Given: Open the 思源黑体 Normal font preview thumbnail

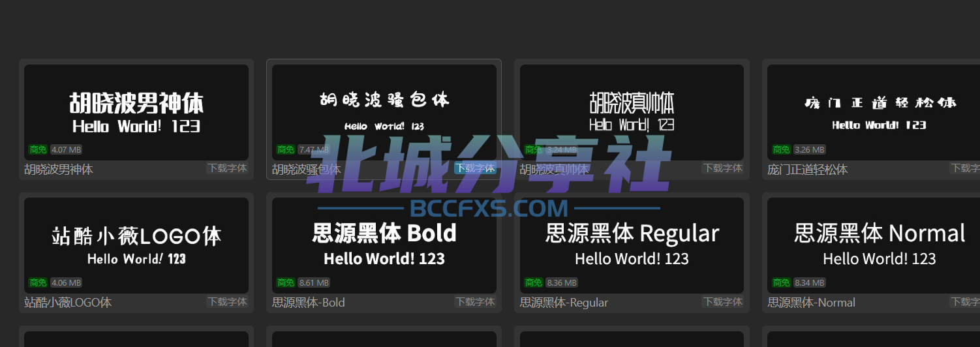Looking at the screenshot, I should coord(874,245).
